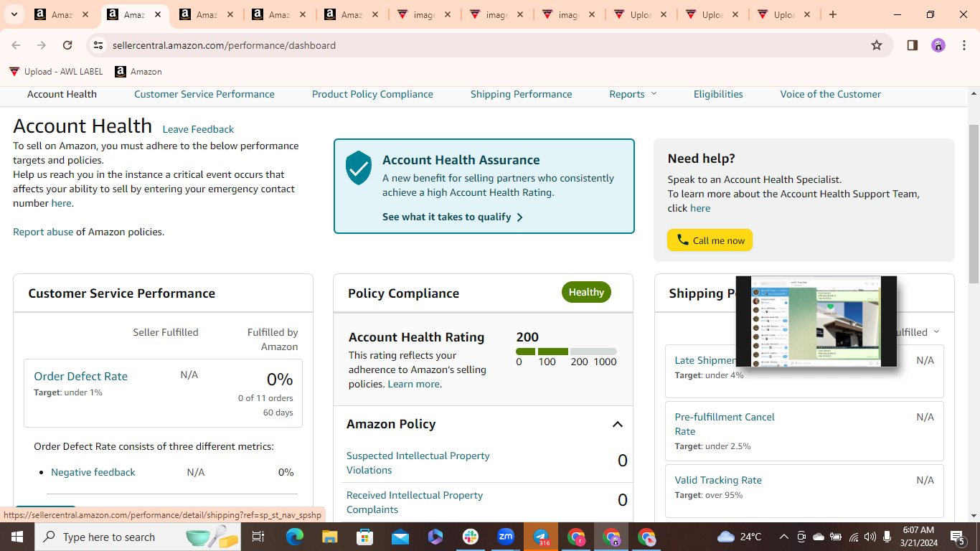Screen dimensions: 980x551
Task: Open the Chrome profile avatar
Action: click(x=938, y=45)
